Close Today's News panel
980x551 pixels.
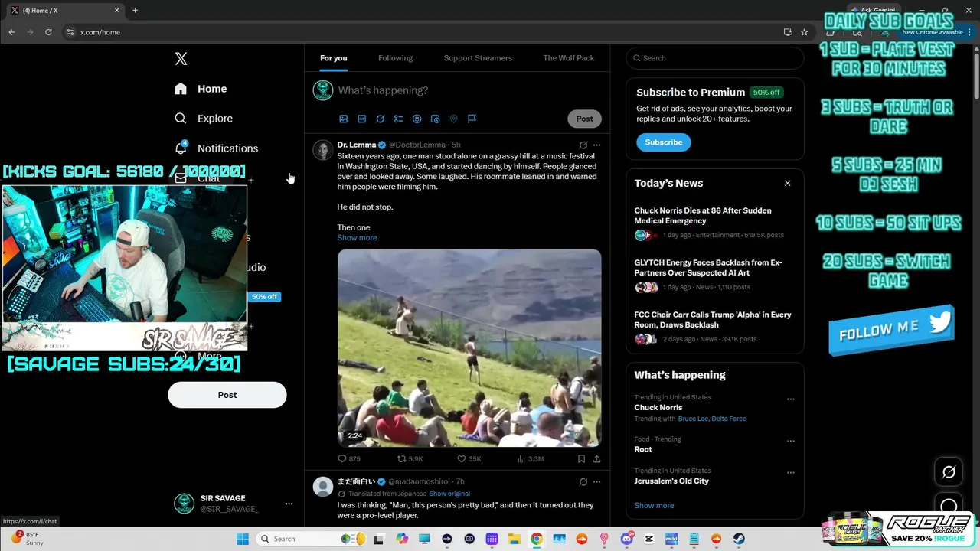click(x=787, y=183)
